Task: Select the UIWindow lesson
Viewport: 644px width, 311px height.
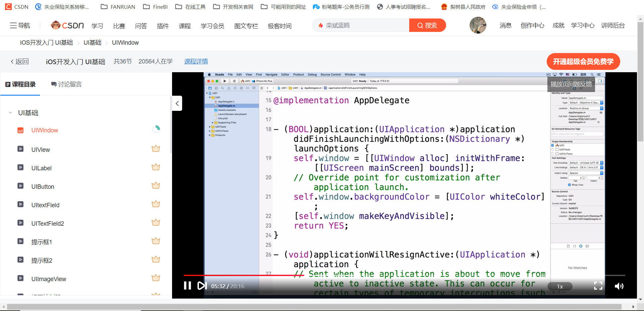Action: 45,130
